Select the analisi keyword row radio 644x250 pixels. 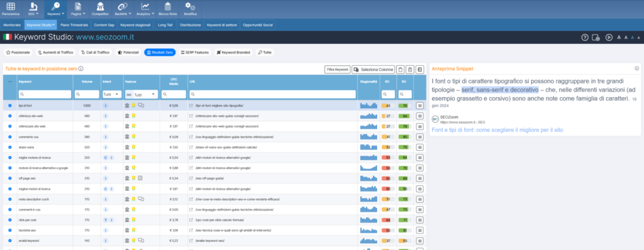pos(9,241)
